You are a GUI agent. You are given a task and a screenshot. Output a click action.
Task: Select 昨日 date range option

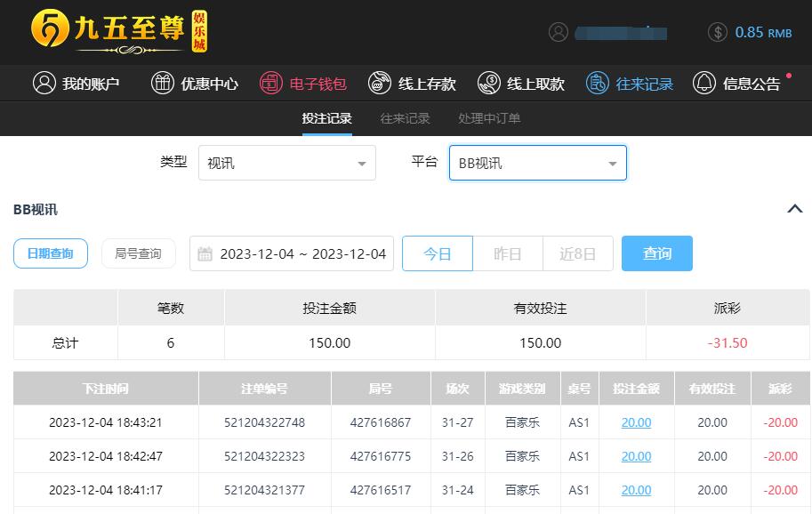coord(507,253)
